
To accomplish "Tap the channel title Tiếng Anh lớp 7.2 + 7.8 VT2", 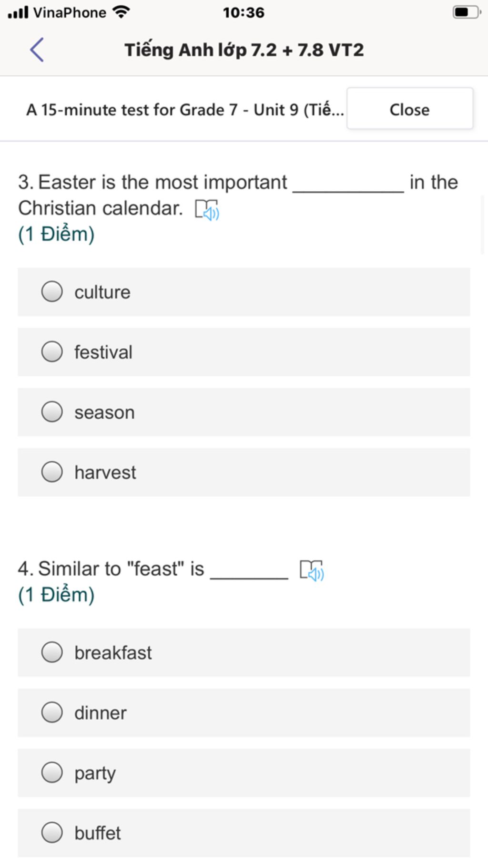I will click(x=244, y=50).
